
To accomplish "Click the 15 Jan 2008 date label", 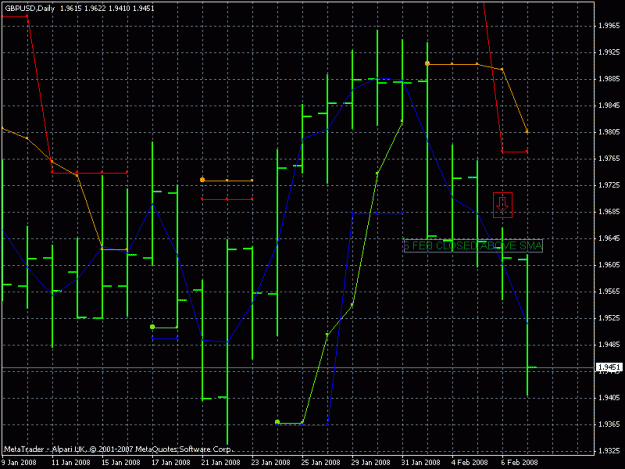I will click(121, 462).
